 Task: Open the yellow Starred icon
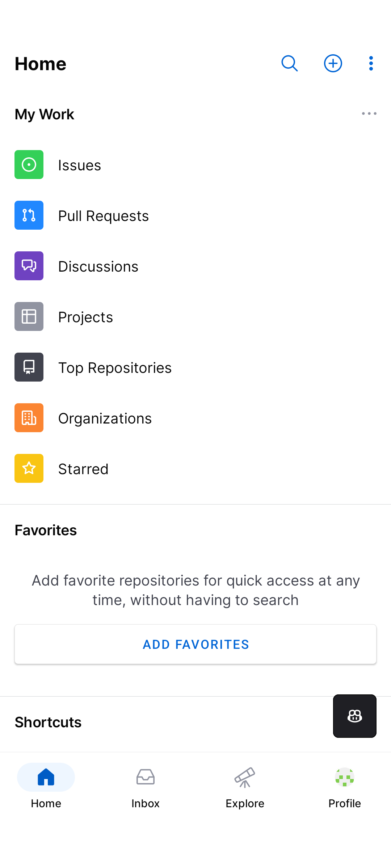[29, 468]
